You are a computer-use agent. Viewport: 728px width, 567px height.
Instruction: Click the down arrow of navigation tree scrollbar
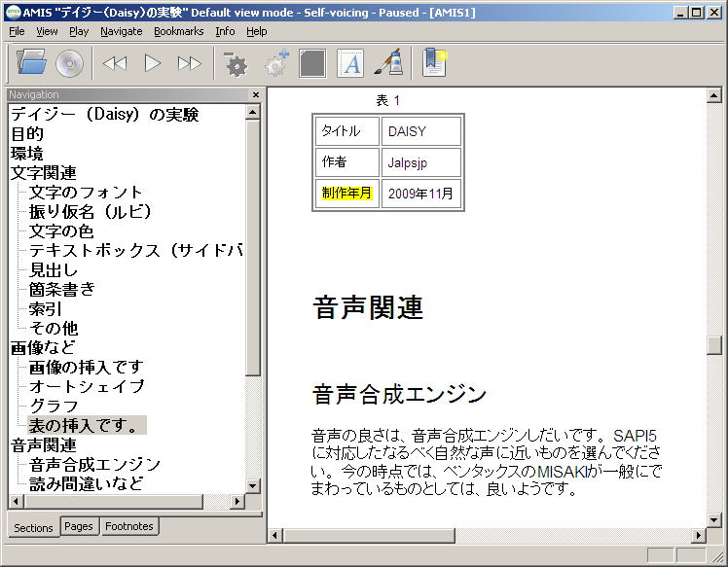tap(253, 486)
